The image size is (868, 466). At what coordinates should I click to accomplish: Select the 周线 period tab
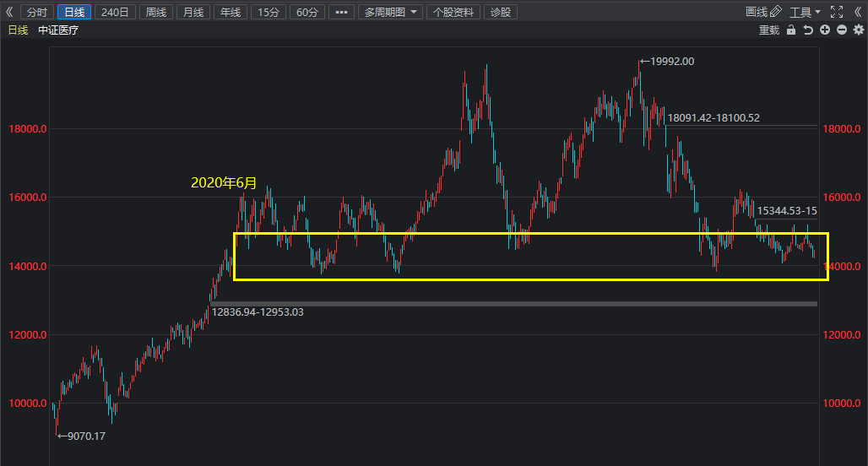pos(156,12)
